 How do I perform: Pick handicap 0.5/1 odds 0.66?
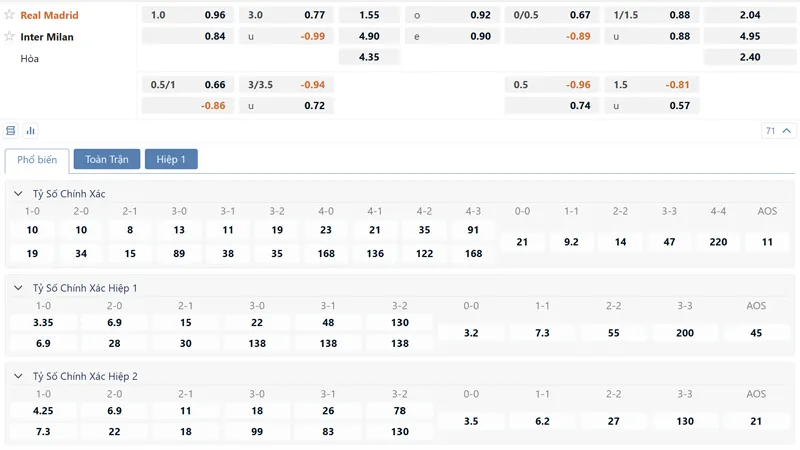coord(188,85)
